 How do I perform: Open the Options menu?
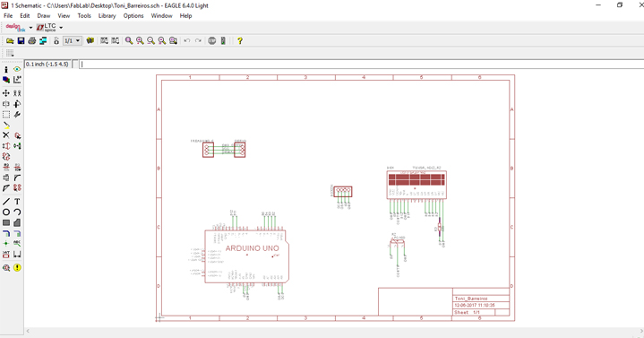click(x=133, y=15)
